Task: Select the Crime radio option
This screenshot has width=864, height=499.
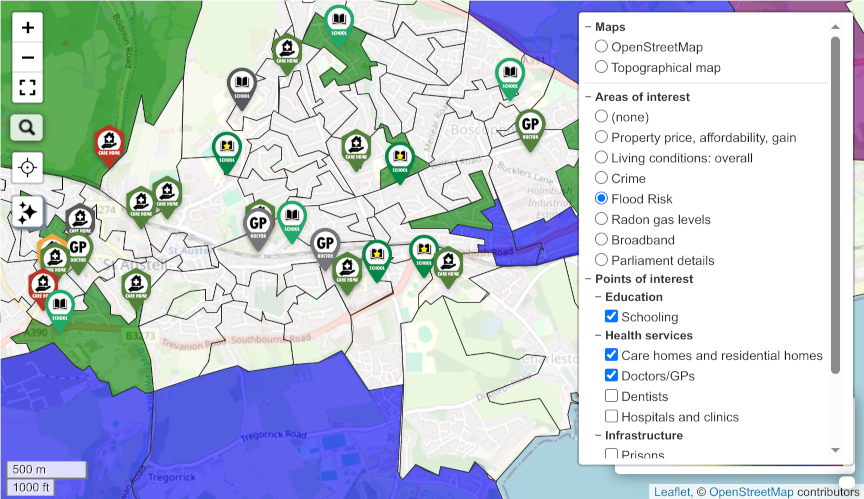Action: click(x=601, y=178)
